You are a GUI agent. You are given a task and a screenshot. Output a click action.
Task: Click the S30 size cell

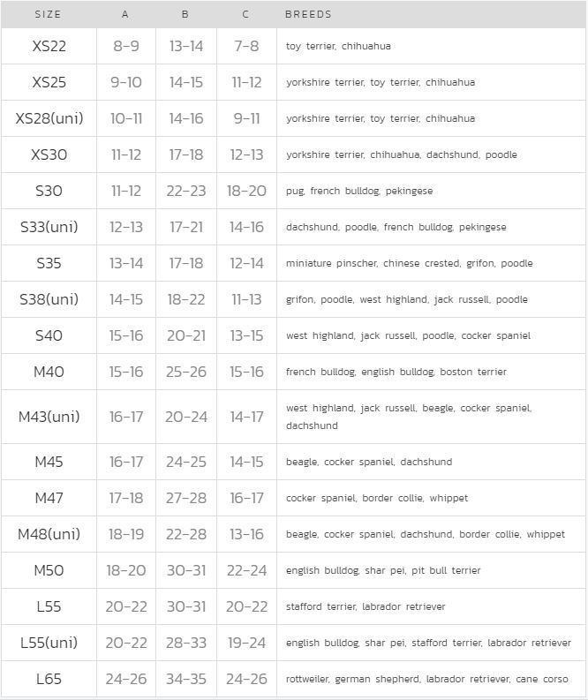pyautogui.click(x=49, y=191)
